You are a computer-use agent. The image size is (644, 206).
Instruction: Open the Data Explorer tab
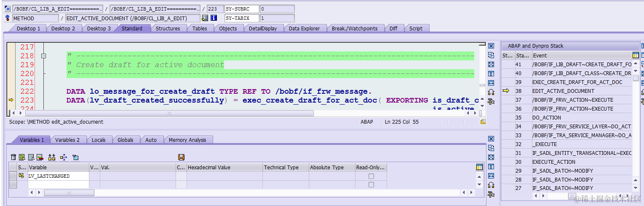[x=304, y=28]
